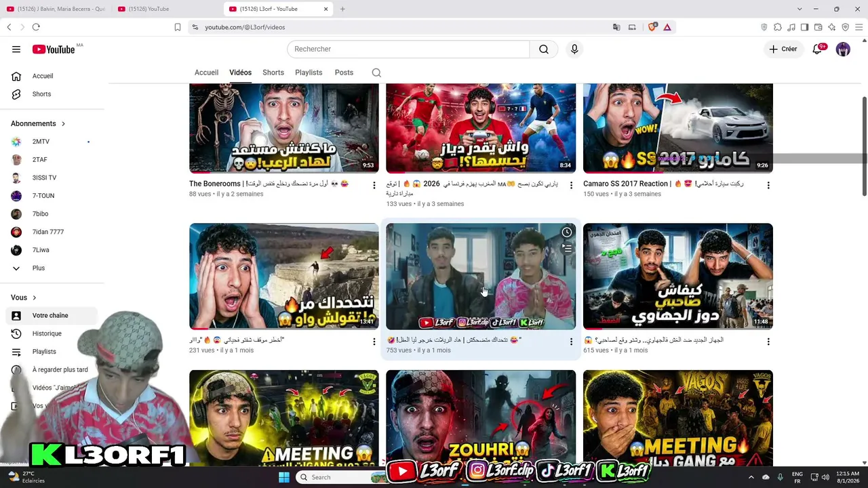
Task: Open the YouTube guide hamburger menu
Action: click(x=16, y=49)
